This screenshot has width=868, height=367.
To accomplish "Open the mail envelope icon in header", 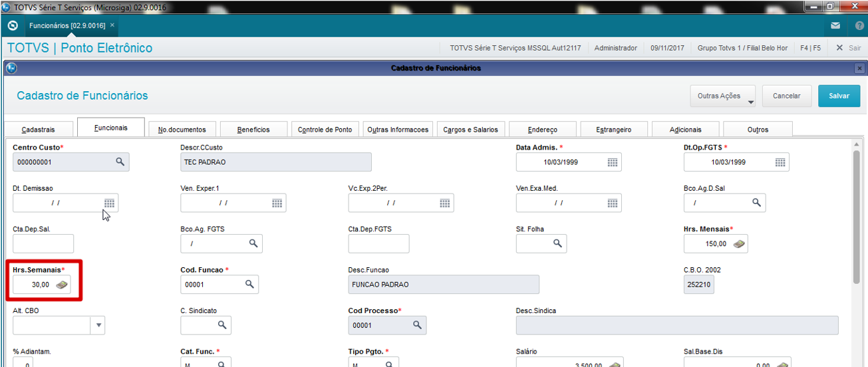I will [835, 26].
